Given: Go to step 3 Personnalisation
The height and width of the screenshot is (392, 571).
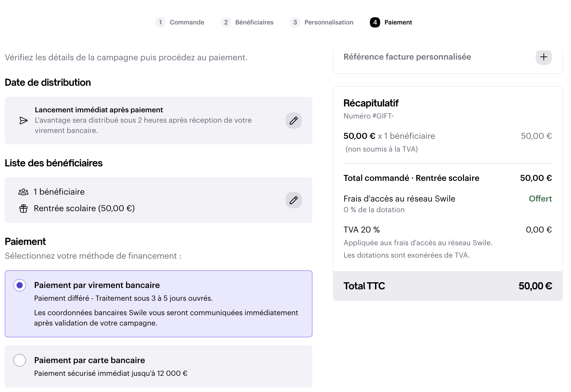Looking at the screenshot, I should point(322,22).
